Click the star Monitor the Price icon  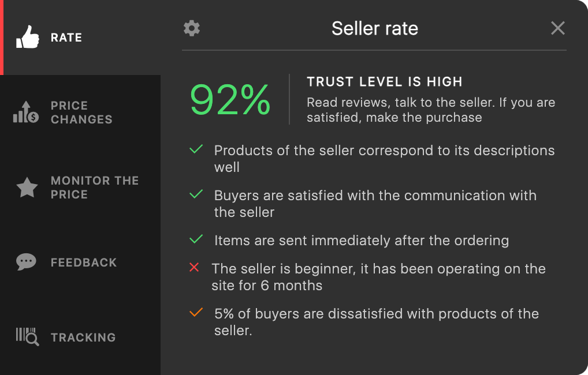(27, 187)
